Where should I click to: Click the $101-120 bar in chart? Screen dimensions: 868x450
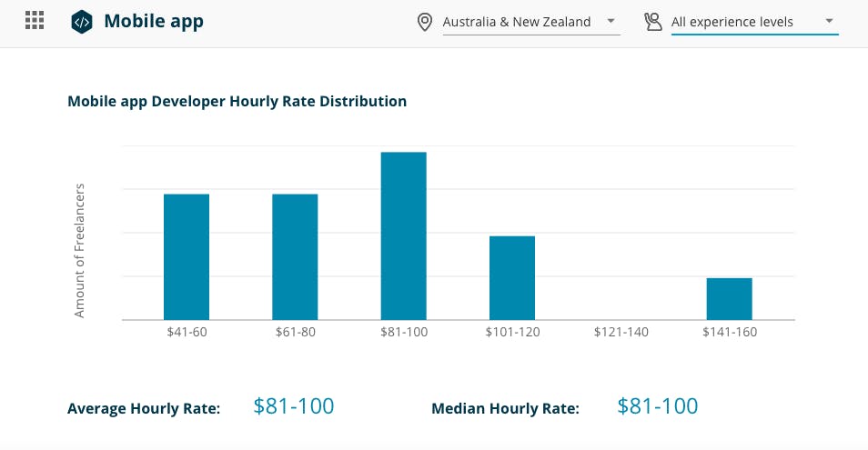[x=512, y=277]
